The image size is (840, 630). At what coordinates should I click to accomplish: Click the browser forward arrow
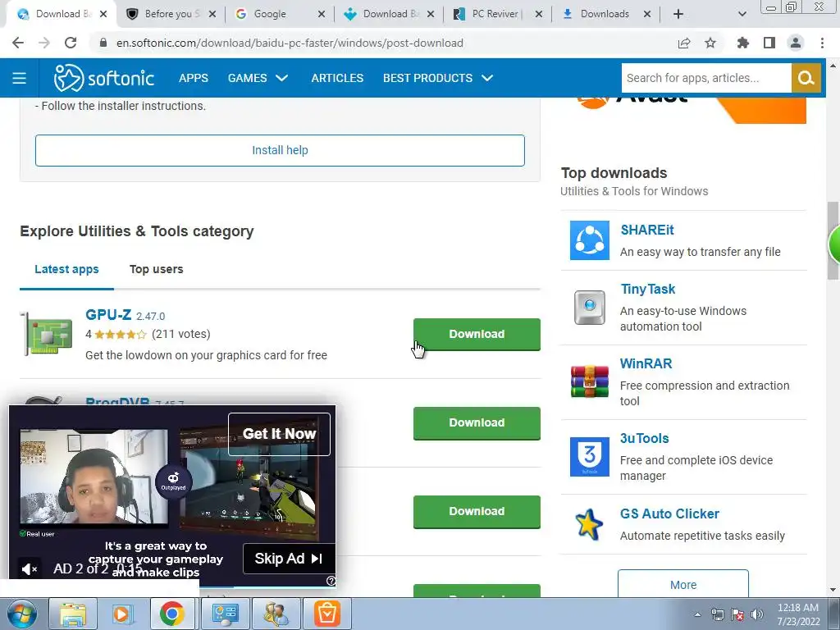[44, 43]
